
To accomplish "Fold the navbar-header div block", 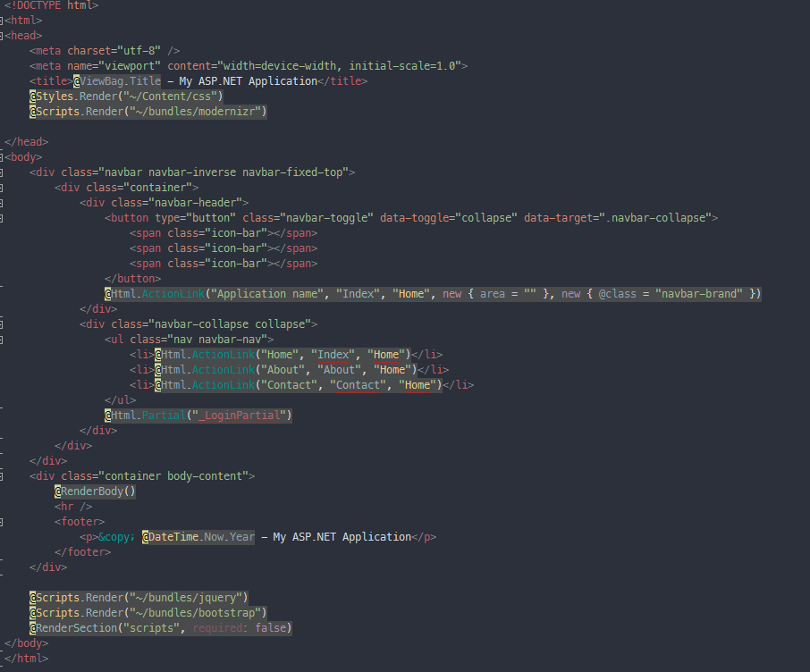I will pyautogui.click(x=2, y=203).
